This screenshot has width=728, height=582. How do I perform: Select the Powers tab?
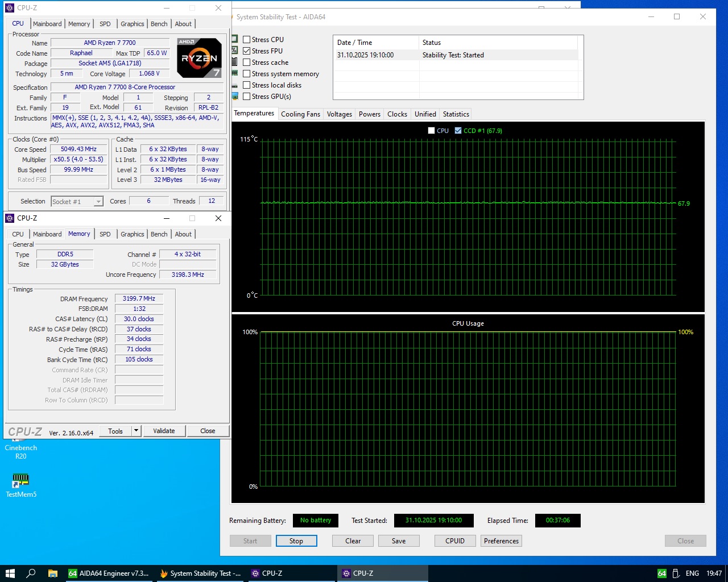(x=370, y=114)
